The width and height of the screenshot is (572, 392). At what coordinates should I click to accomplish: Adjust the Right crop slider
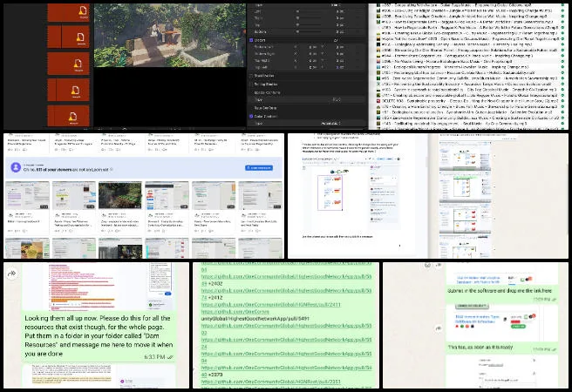pyautogui.click(x=310, y=17)
